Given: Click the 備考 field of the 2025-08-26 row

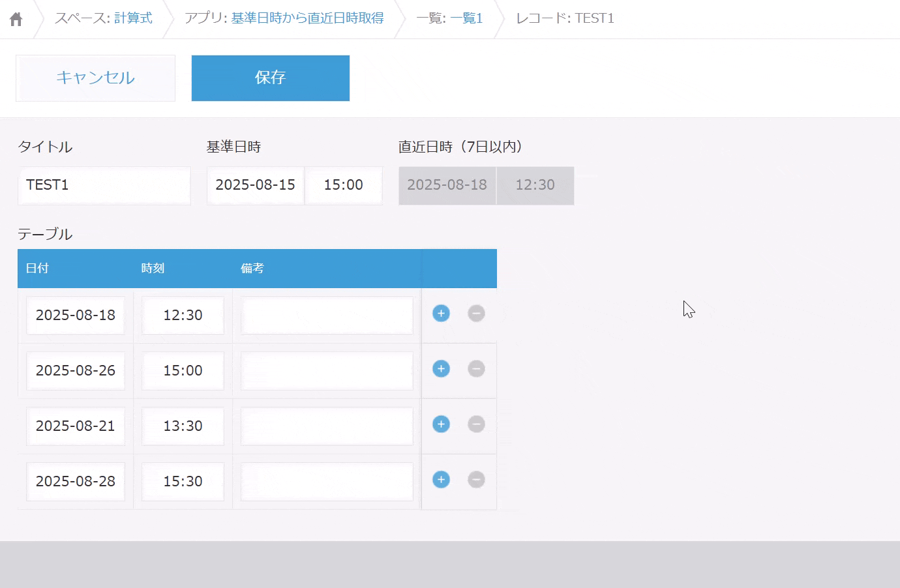Looking at the screenshot, I should (327, 371).
